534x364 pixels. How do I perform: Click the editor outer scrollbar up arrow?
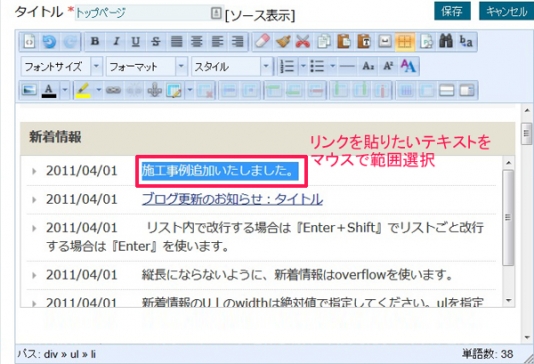click(x=527, y=110)
